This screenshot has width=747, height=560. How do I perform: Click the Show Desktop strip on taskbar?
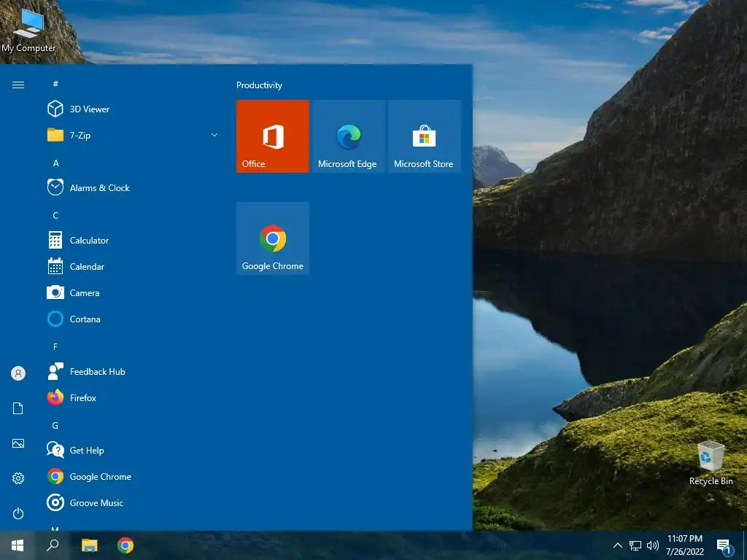(x=745, y=545)
